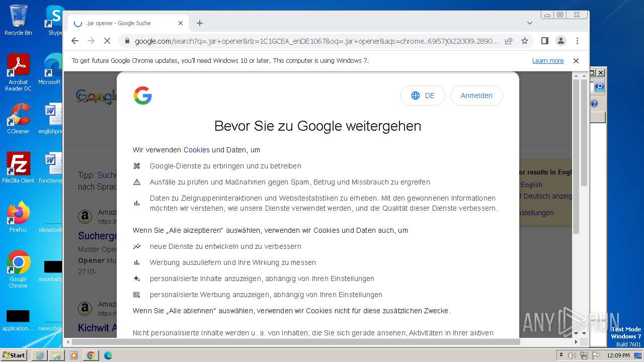The height and width of the screenshot is (362, 644).
Task: Click the address bar URL
Action: point(316,41)
